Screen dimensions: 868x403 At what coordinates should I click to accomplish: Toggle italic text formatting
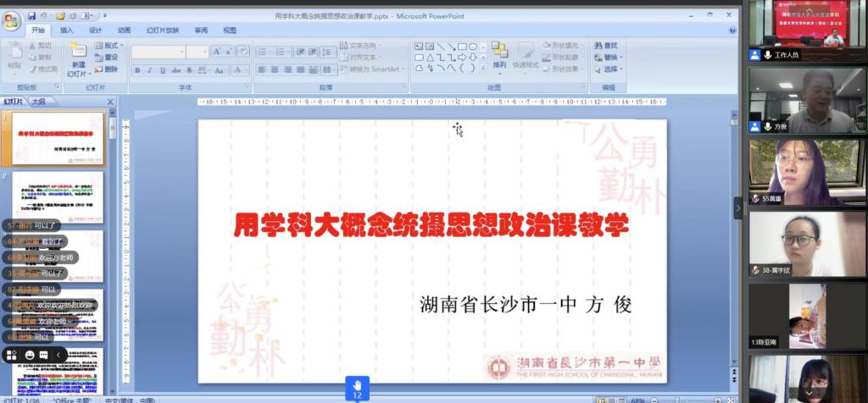149,70
